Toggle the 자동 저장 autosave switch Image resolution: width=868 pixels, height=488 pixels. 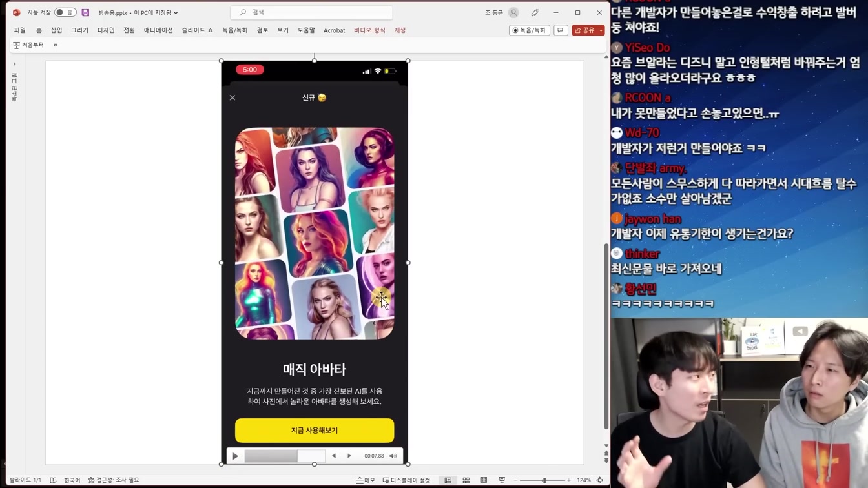(x=65, y=12)
